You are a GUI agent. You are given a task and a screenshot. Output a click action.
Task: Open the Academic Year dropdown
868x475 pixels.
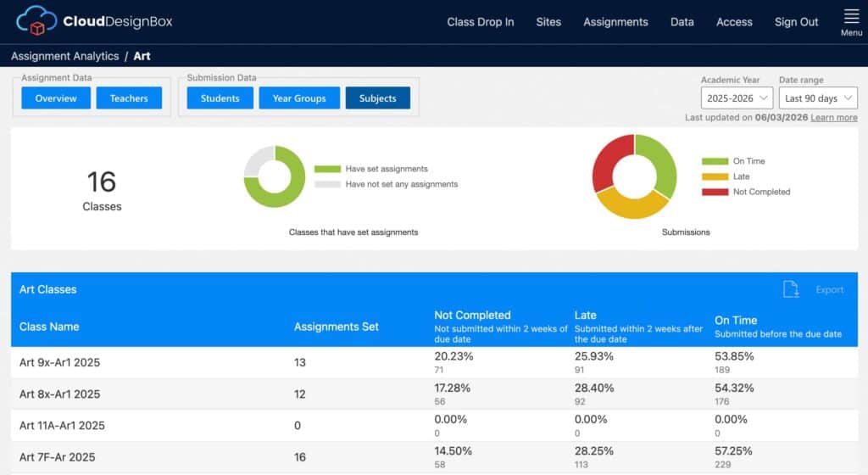[x=737, y=98]
